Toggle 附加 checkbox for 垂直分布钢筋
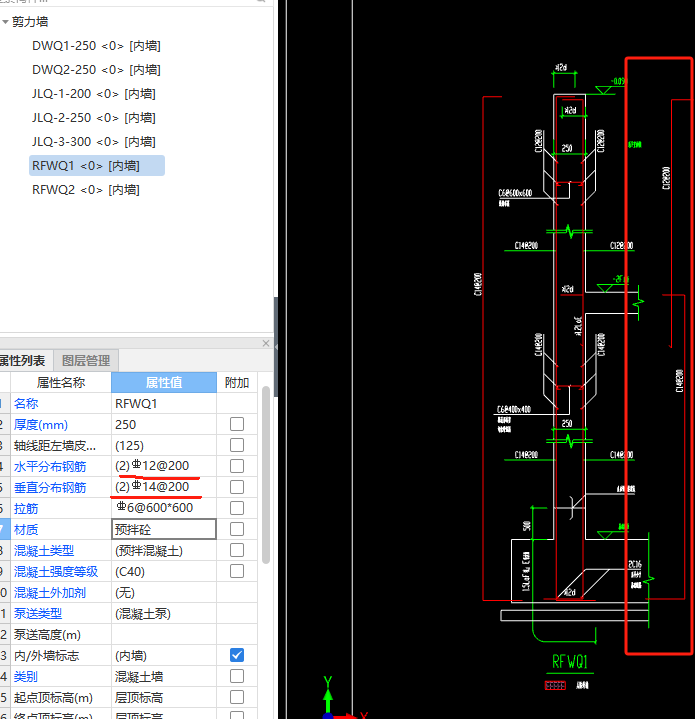695x719 pixels. click(237, 487)
